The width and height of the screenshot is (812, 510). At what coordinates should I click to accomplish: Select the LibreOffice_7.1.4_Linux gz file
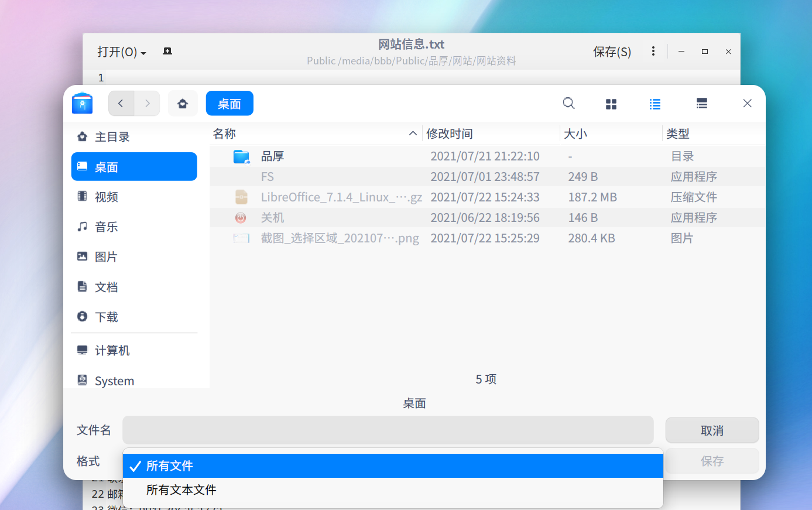point(487,197)
